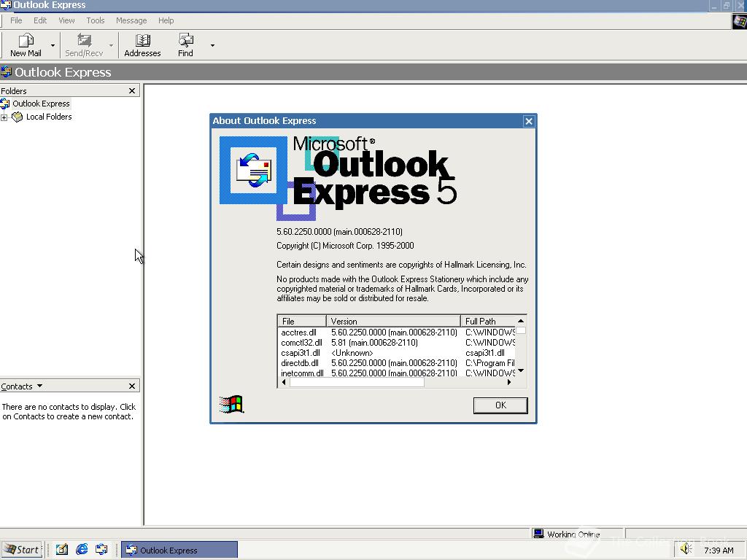The width and height of the screenshot is (747, 560).
Task: Click the Start button
Action: 22,550
